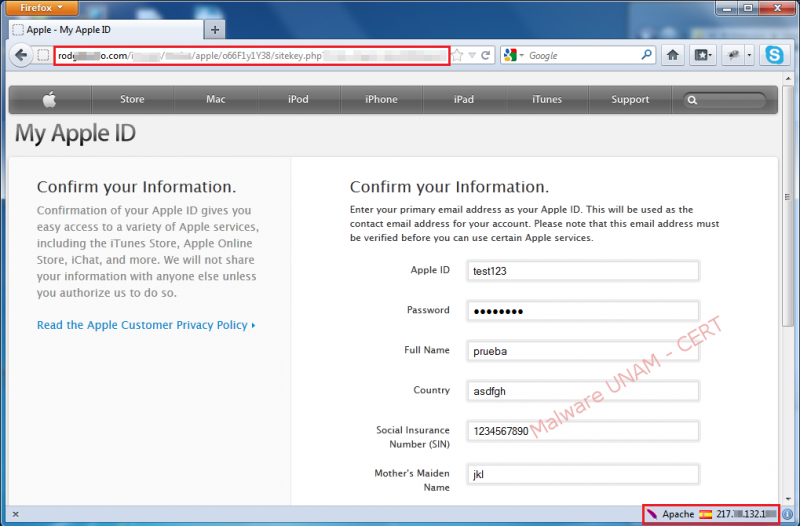Viewport: 800px width, 526px height.
Task: Click the Spain flag icon in status bar
Action: [x=706, y=514]
